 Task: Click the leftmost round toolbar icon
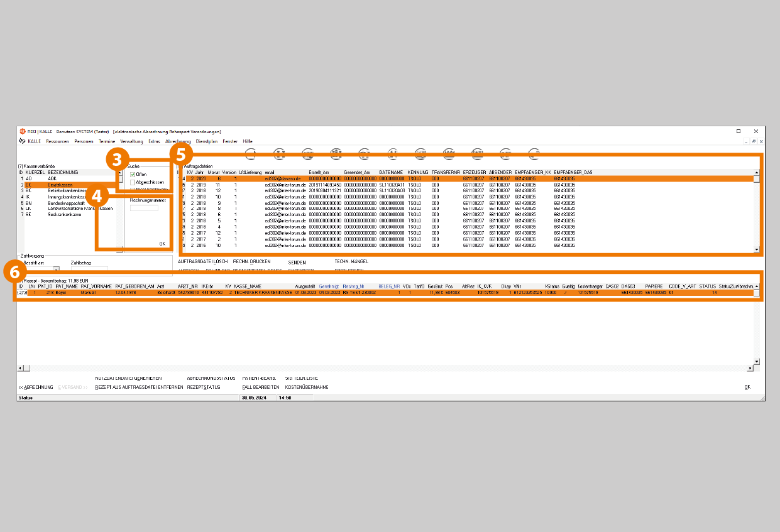click(250, 152)
